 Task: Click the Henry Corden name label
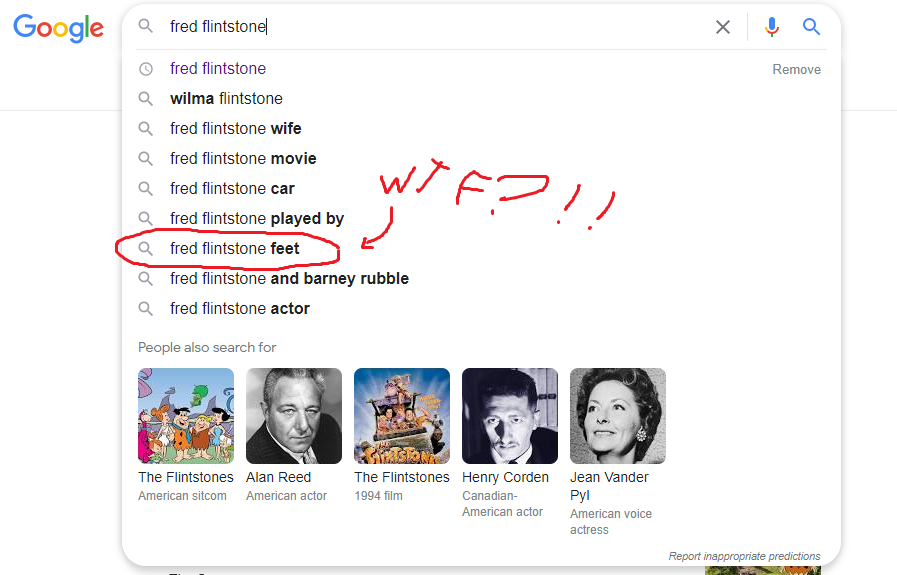tap(505, 477)
